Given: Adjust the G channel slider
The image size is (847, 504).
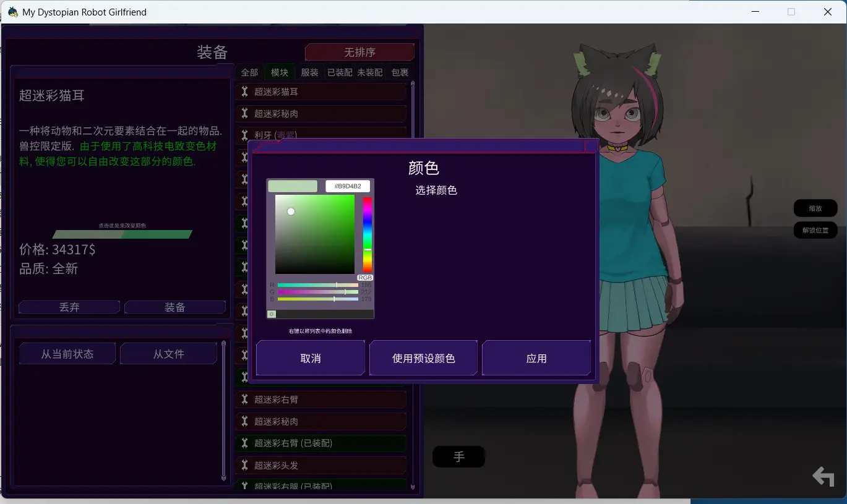Looking at the screenshot, I should point(318,292).
